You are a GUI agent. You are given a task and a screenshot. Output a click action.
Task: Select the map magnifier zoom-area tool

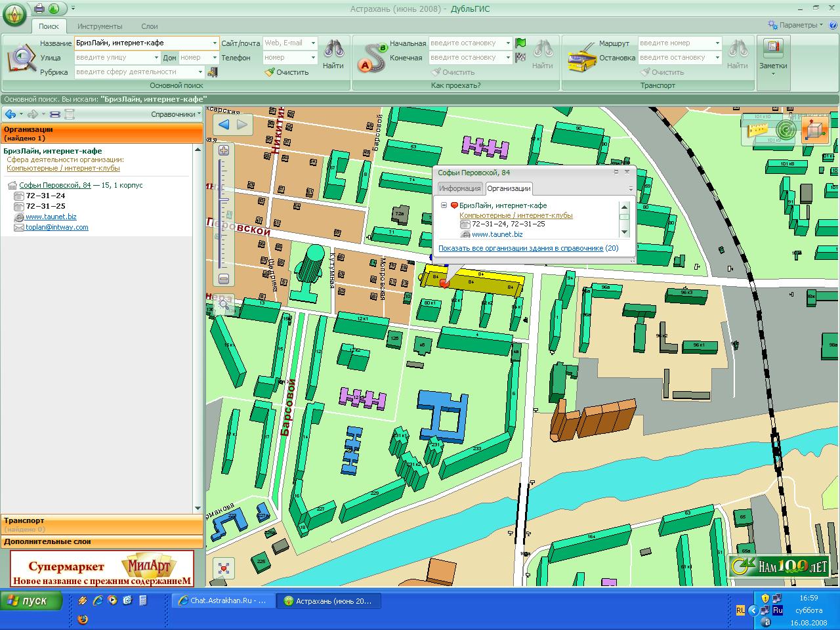point(224,304)
